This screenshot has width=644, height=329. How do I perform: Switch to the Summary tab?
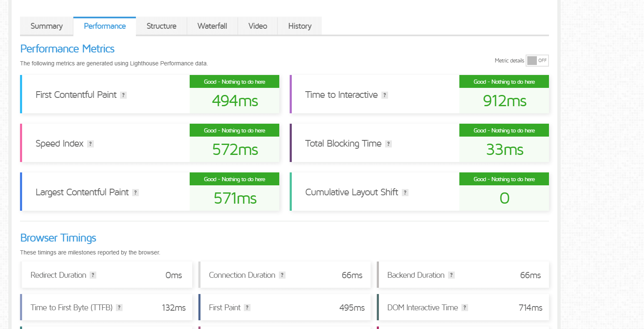pyautogui.click(x=47, y=26)
